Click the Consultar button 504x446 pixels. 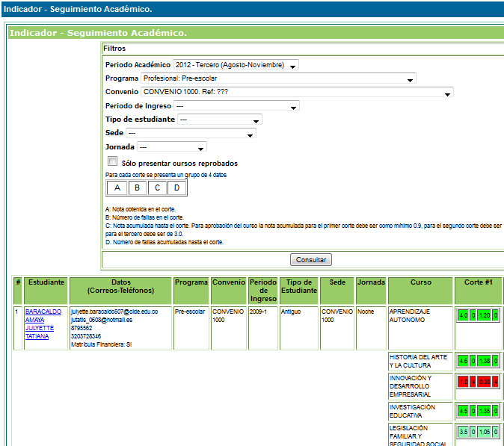(x=311, y=260)
